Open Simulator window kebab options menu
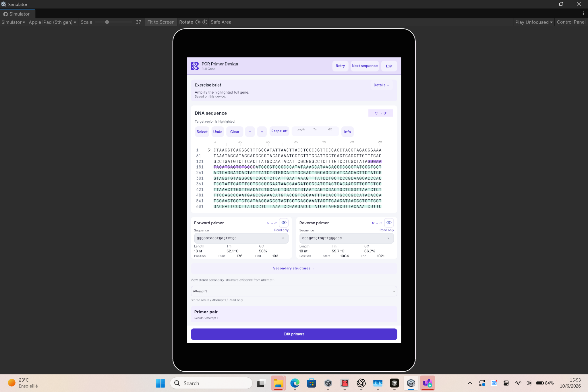 pos(583,13)
